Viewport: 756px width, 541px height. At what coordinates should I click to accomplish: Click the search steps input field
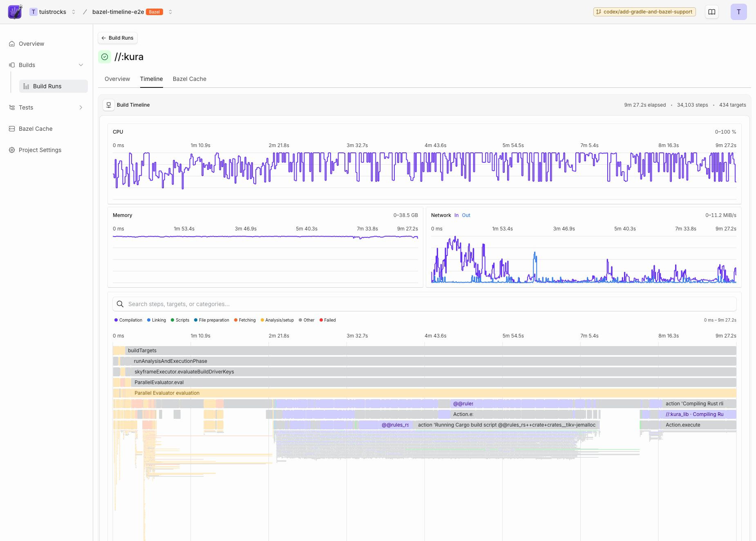point(425,304)
